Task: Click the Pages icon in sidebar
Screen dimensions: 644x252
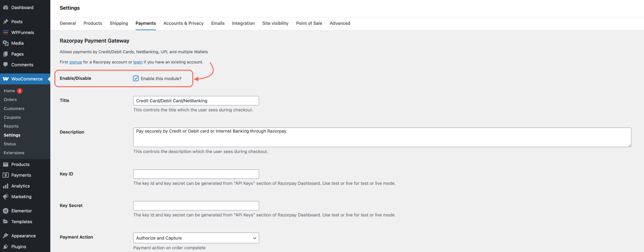Action: tap(6, 54)
